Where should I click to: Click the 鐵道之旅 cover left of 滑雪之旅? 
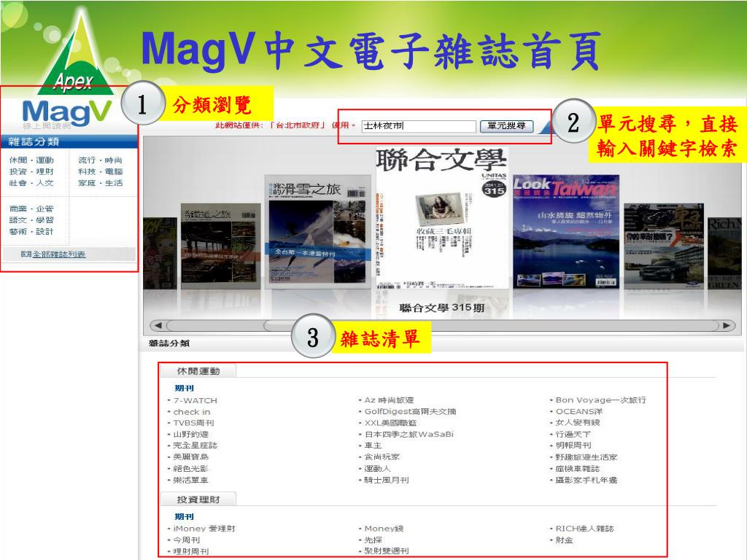[x=220, y=246]
